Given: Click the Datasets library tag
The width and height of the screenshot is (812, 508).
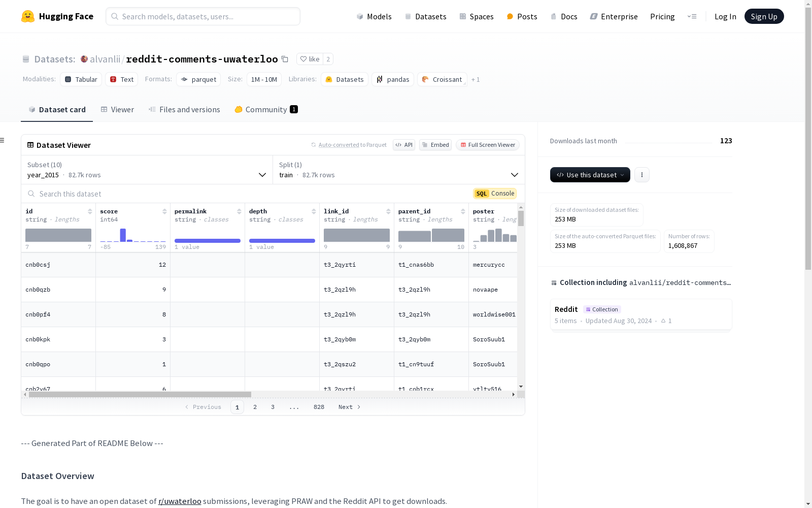Looking at the screenshot, I should [345, 79].
